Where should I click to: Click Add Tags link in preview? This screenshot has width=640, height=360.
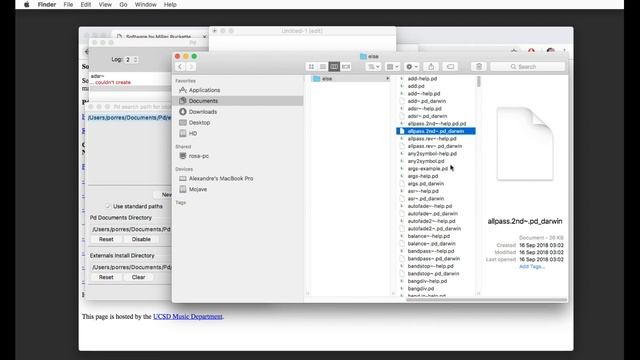click(532, 267)
